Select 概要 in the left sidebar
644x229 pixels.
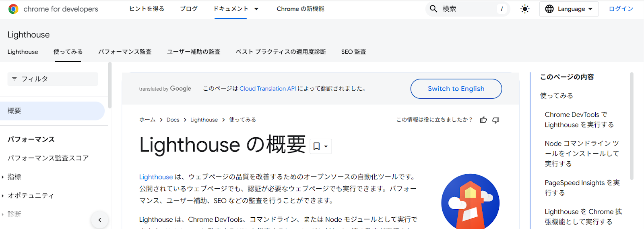coord(52,111)
